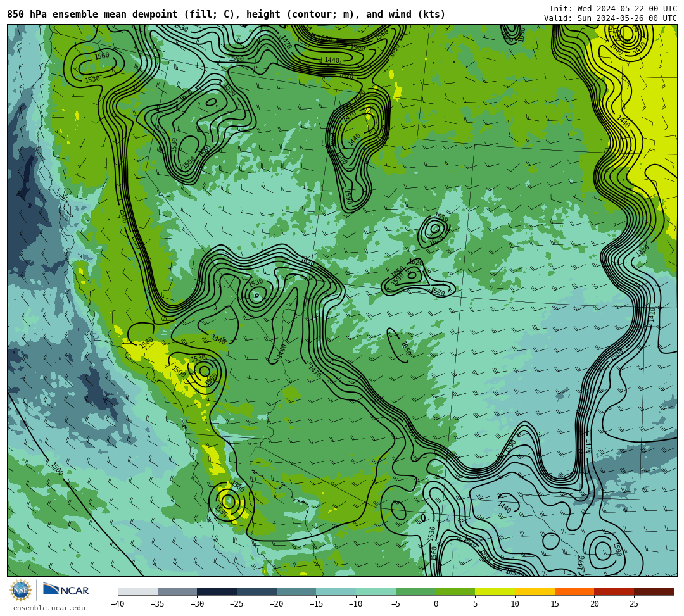Select the light gray -40 to -35 colorbar segment
The image size is (684, 616).
point(138,591)
